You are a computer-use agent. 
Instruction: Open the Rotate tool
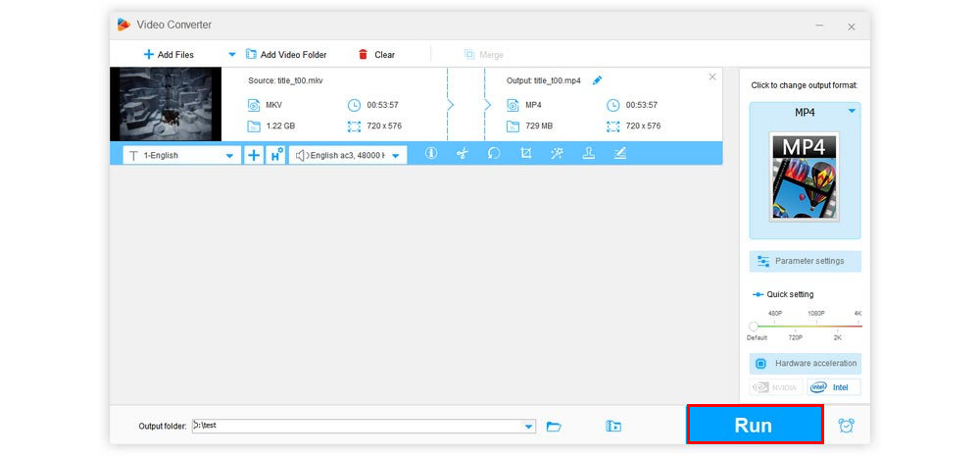pyautogui.click(x=494, y=153)
